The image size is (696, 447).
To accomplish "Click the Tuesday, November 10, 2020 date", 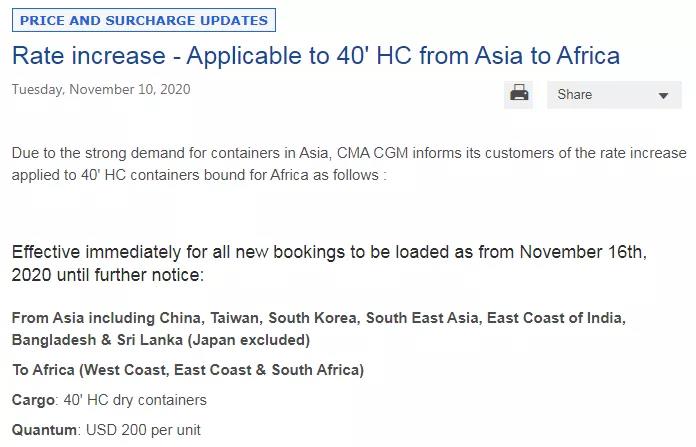I will [x=101, y=90].
